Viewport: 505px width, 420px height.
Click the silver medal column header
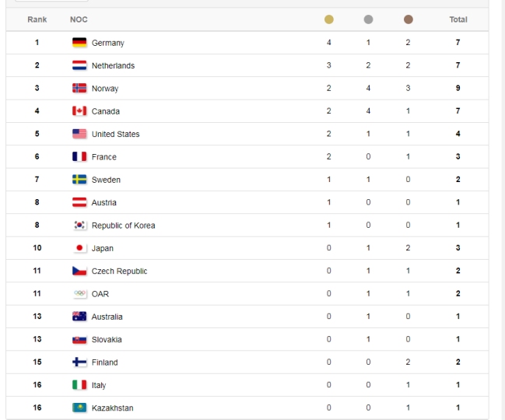pyautogui.click(x=368, y=19)
